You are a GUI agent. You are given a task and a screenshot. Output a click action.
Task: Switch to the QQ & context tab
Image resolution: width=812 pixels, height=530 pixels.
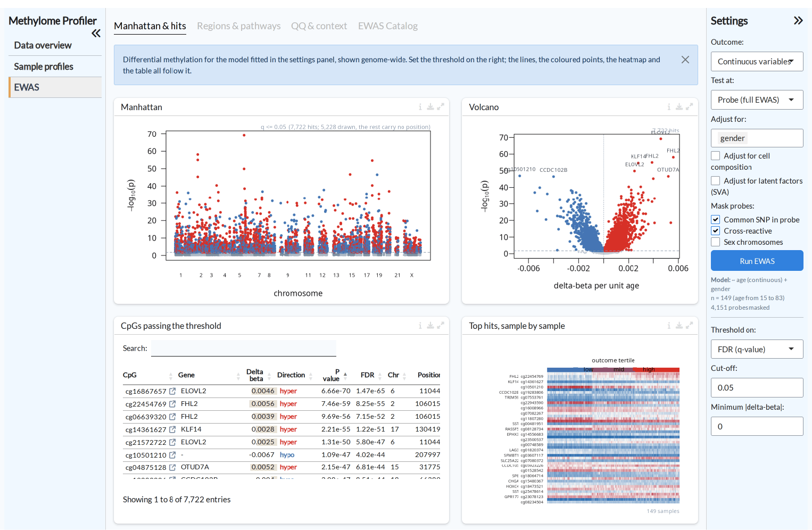point(319,26)
